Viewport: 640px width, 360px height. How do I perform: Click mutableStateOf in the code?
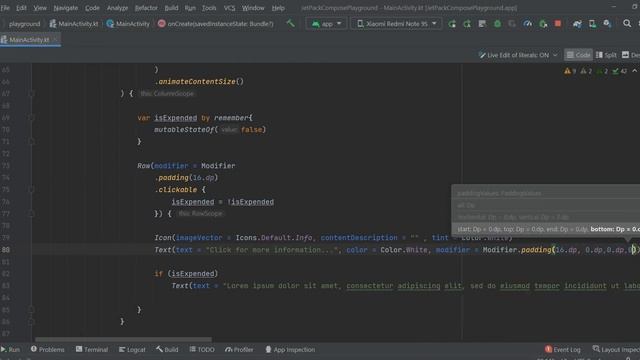[x=184, y=129]
